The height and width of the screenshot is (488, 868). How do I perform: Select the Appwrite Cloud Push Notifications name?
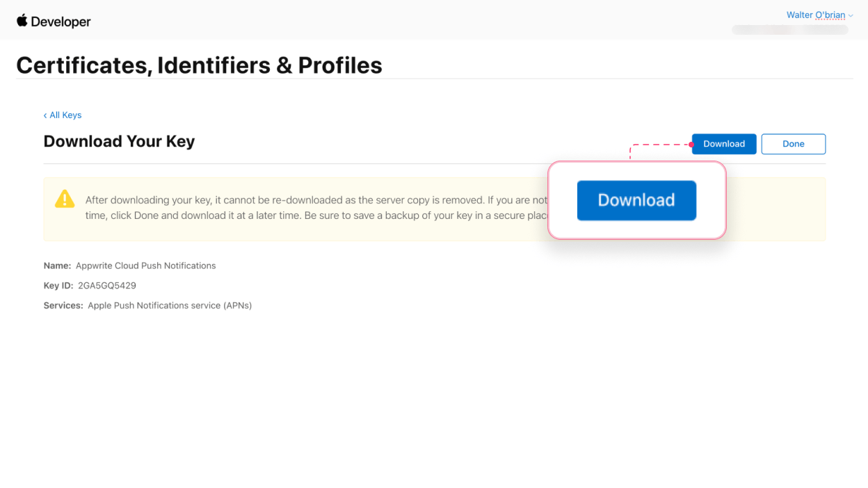coord(145,266)
